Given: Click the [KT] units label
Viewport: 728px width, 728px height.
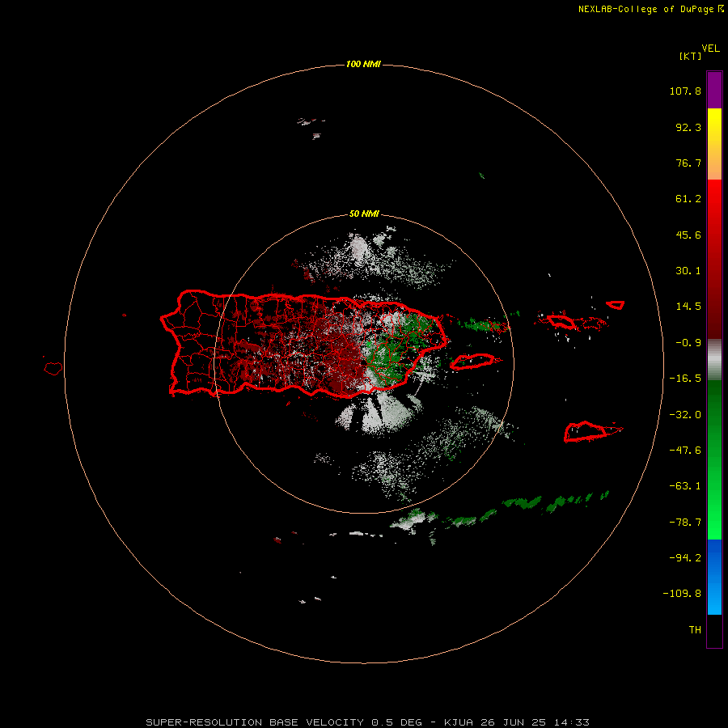Looking at the screenshot, I should point(690,56).
